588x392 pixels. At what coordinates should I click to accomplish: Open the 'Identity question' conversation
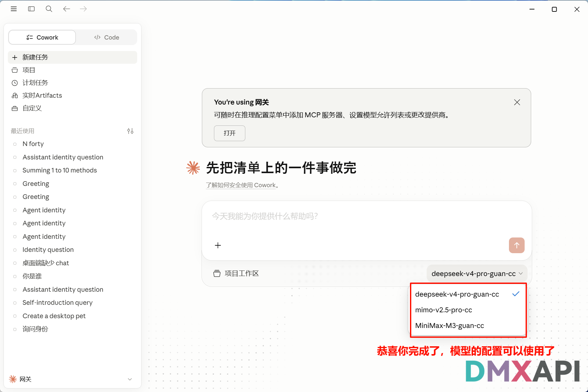pyautogui.click(x=73, y=250)
